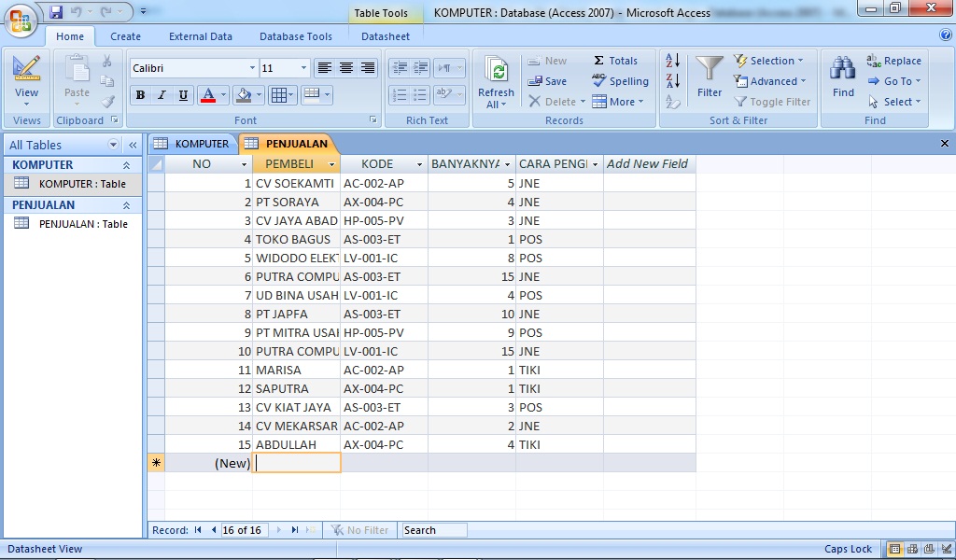Open the Calibri font name dropdown
Image resolution: width=956 pixels, height=560 pixels.
coord(251,67)
